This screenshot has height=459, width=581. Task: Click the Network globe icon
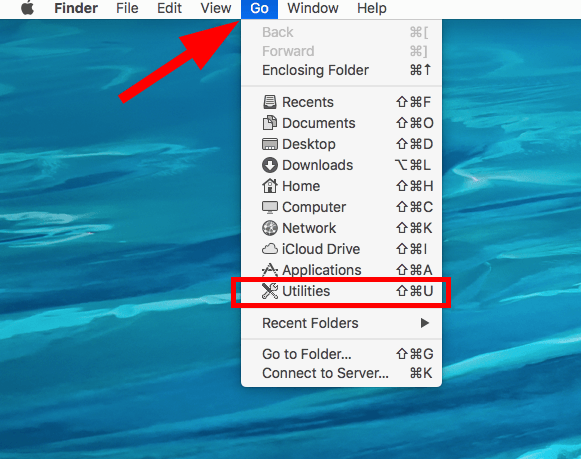point(270,228)
